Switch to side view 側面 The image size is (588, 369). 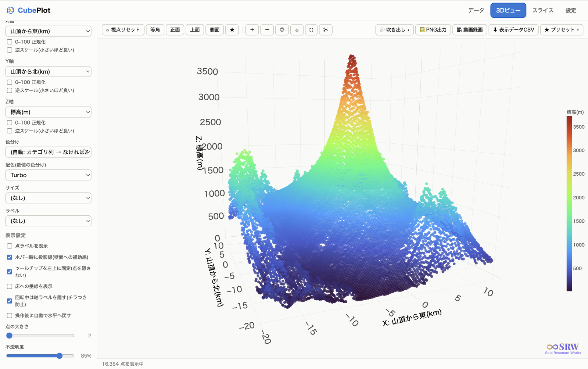215,30
